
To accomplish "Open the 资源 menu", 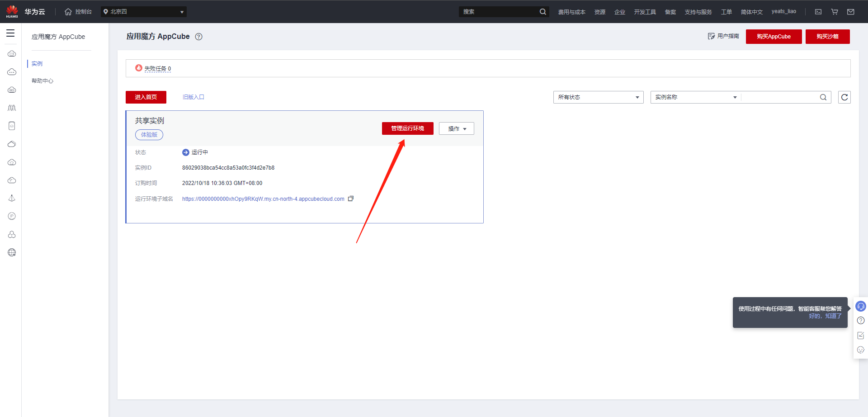I will coord(600,12).
